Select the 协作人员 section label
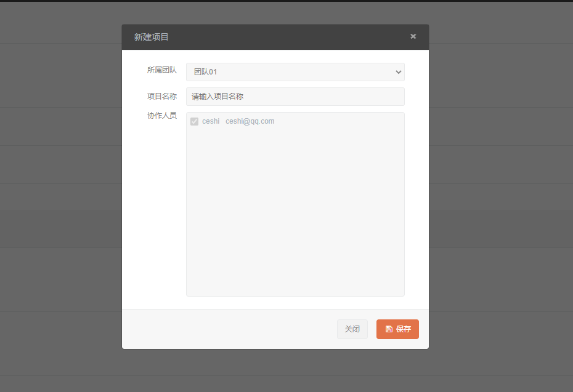The width and height of the screenshot is (573, 392). [162, 116]
